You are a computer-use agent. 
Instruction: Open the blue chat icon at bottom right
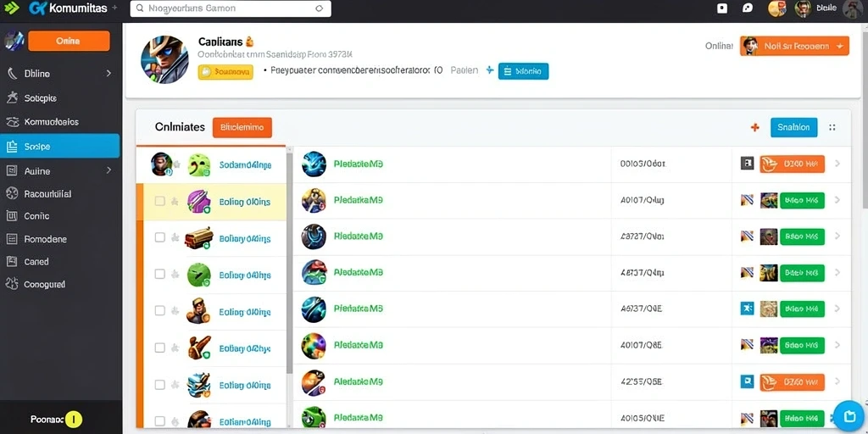(x=849, y=416)
